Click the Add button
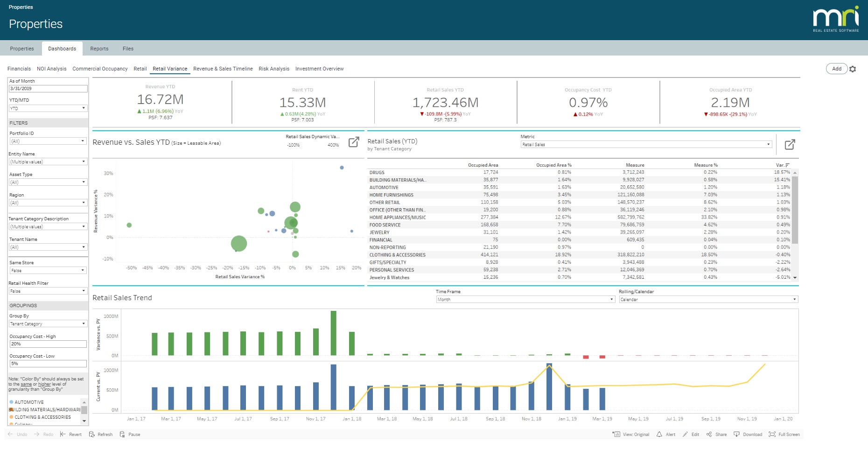The height and width of the screenshot is (450, 868). (x=837, y=69)
